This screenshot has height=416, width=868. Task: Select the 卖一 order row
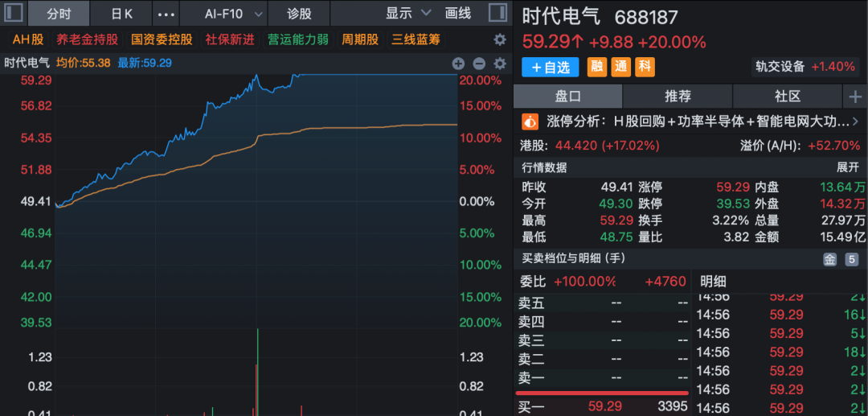[602, 379]
